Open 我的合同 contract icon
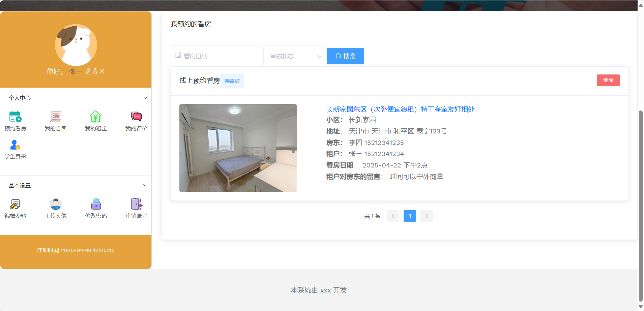 click(56, 117)
